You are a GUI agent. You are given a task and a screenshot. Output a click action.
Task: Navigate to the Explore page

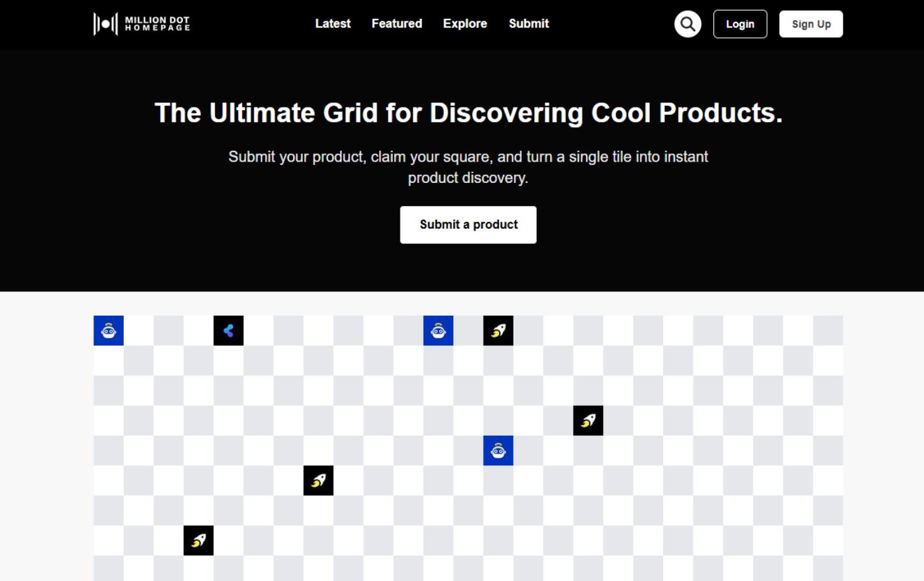465,24
